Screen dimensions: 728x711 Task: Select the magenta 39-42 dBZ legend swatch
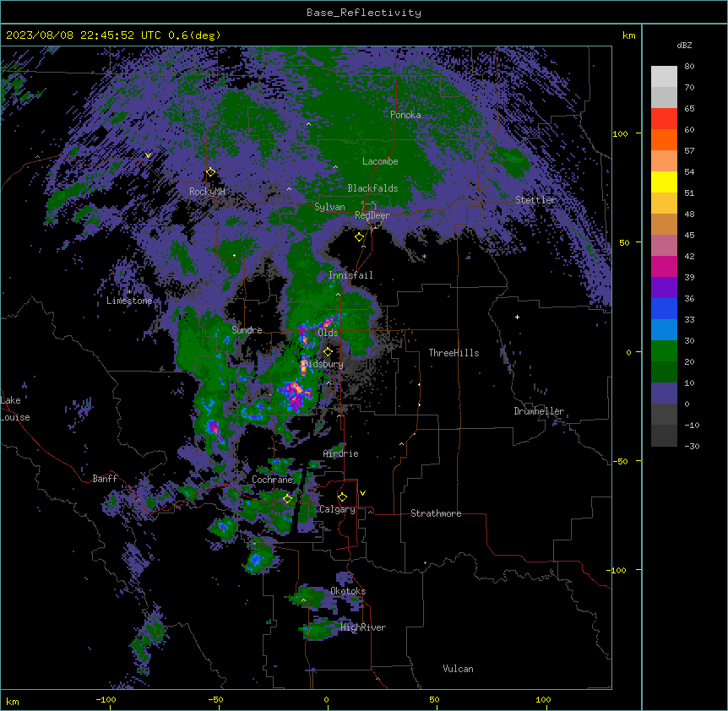[664, 266]
